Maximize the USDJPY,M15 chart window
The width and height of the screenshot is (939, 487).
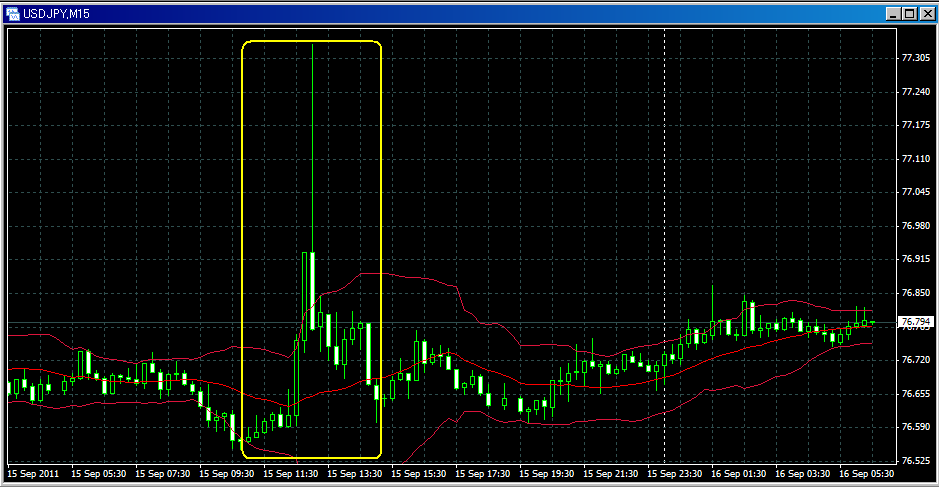(x=908, y=13)
